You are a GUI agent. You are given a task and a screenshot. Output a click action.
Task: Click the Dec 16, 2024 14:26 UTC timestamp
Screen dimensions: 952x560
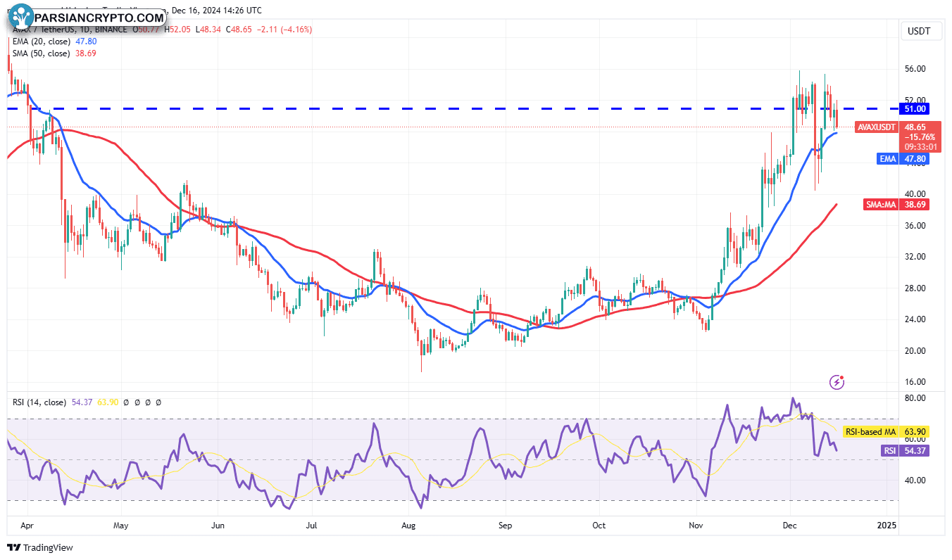[x=217, y=11]
